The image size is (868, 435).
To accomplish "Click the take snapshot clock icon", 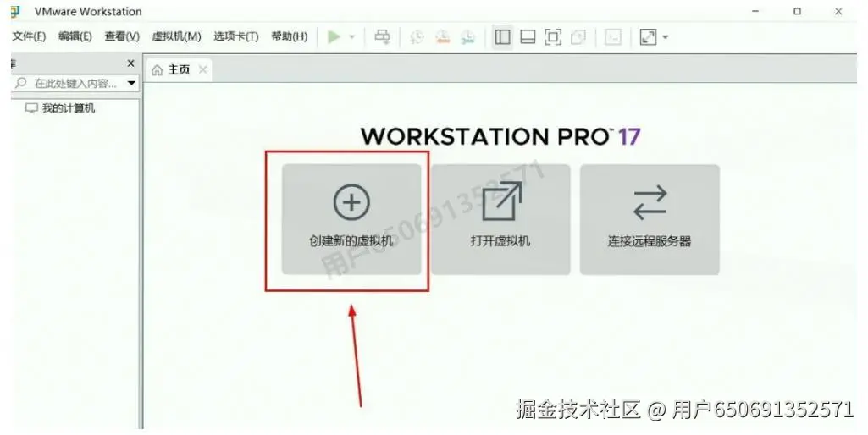I will pyautogui.click(x=417, y=37).
